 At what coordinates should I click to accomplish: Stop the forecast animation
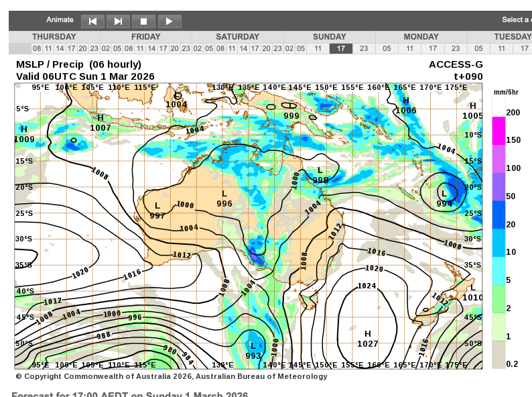143,21
